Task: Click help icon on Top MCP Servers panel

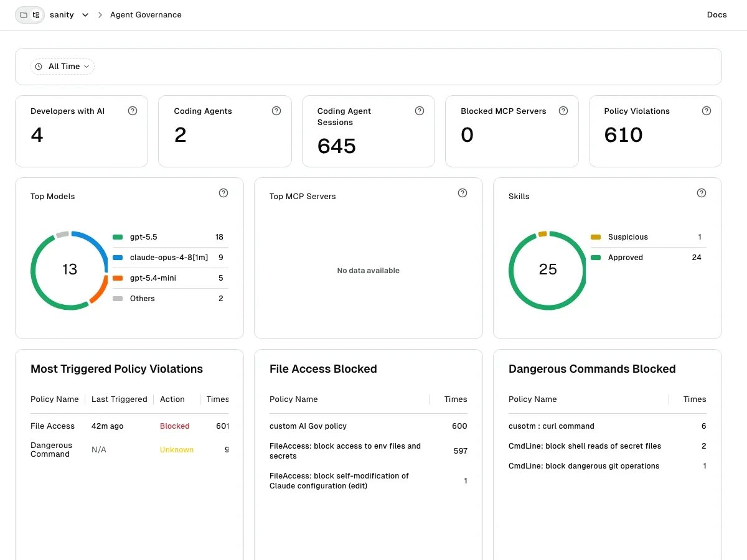Action: pyautogui.click(x=463, y=193)
